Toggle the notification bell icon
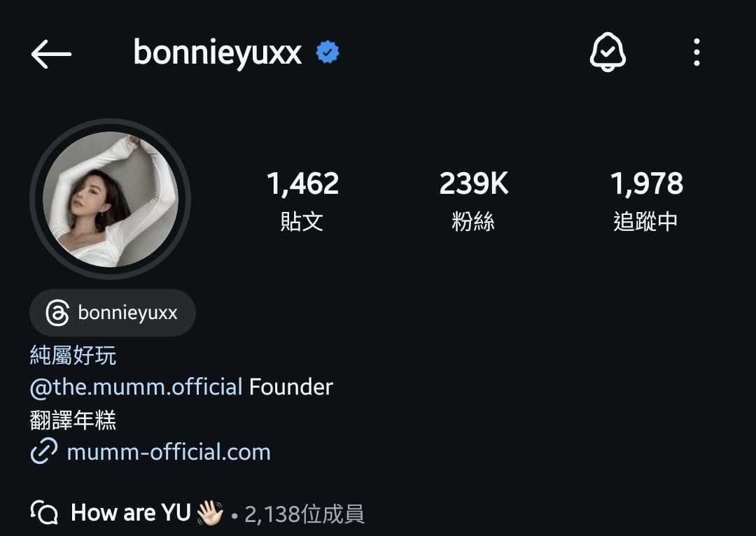 click(x=608, y=52)
